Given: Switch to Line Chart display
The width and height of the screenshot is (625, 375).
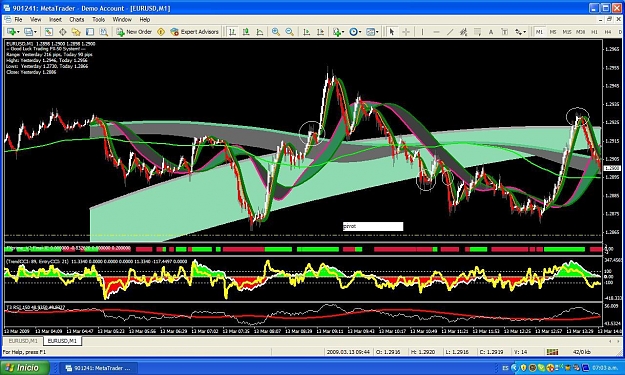Looking at the screenshot, I should [260, 32].
